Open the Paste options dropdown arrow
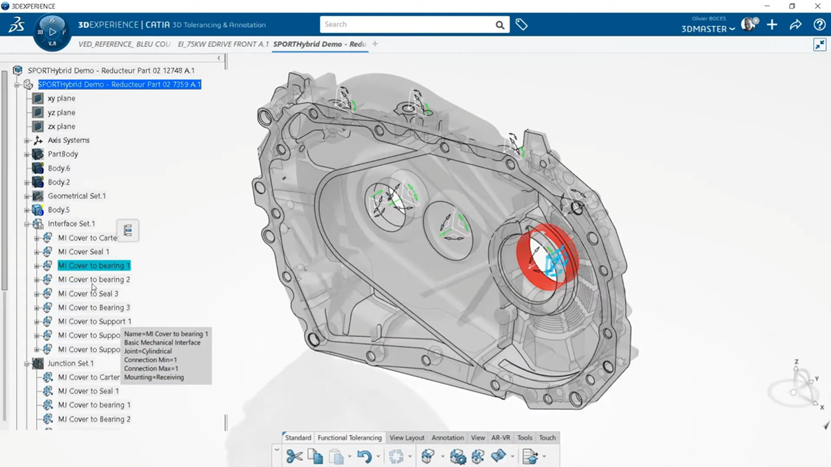 click(x=349, y=456)
